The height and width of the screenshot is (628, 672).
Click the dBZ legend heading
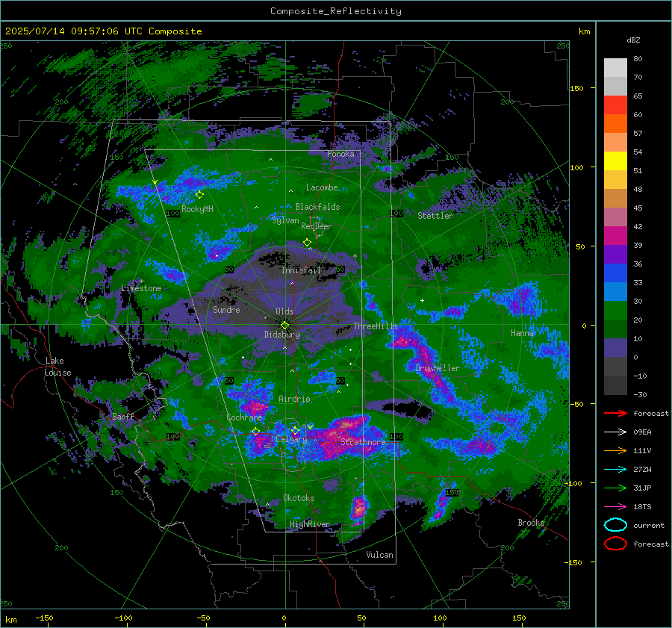point(633,40)
